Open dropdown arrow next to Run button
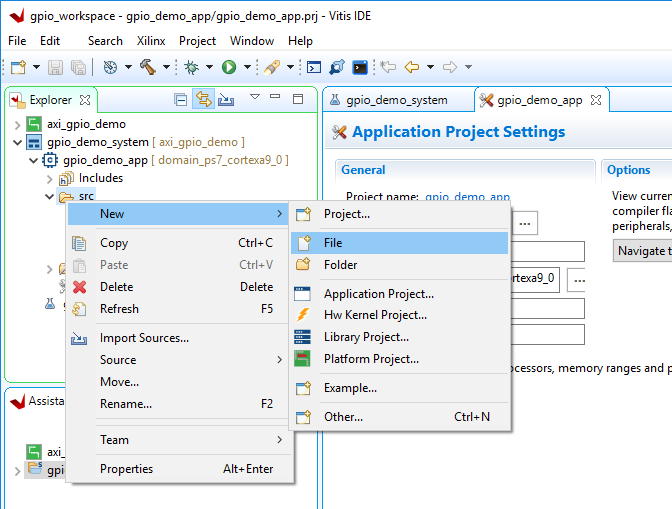672x509 pixels. pyautogui.click(x=246, y=67)
